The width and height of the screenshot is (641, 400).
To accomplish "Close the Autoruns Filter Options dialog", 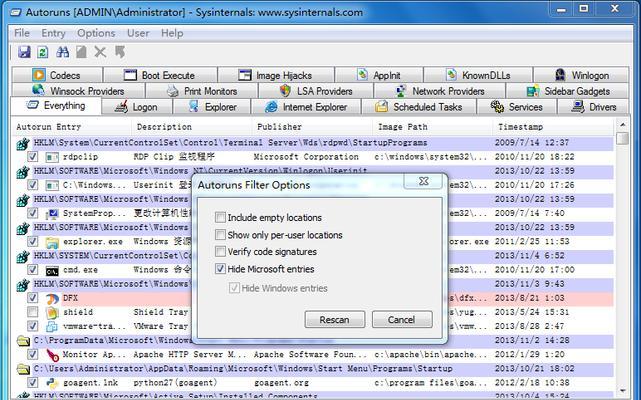I will pos(424,181).
